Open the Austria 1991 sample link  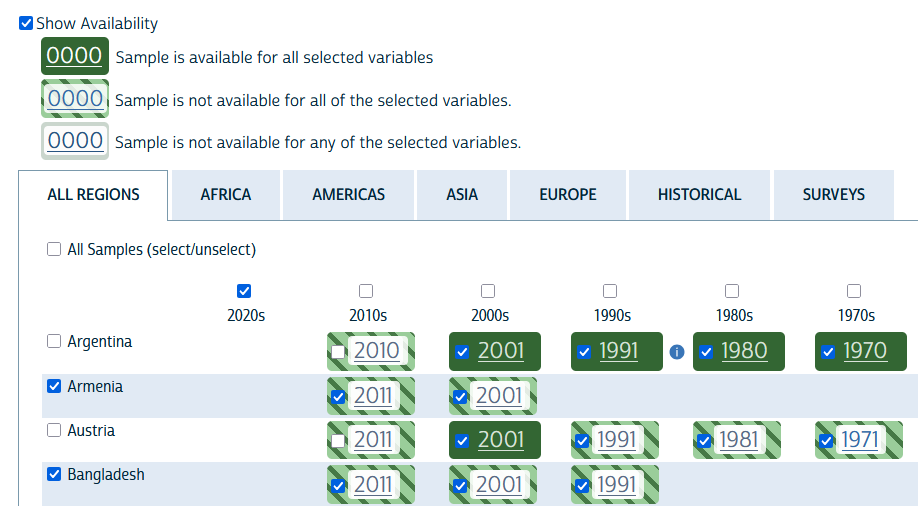pyautogui.click(x=616, y=440)
